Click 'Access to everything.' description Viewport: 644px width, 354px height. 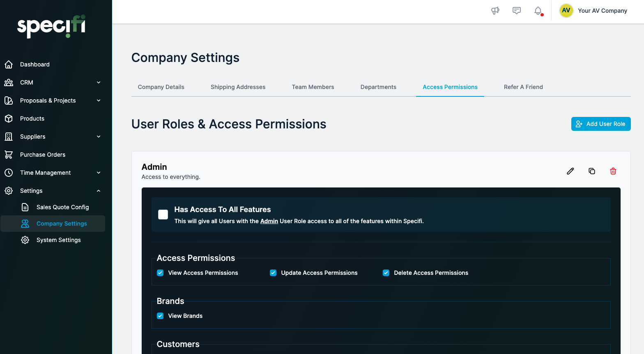171,177
